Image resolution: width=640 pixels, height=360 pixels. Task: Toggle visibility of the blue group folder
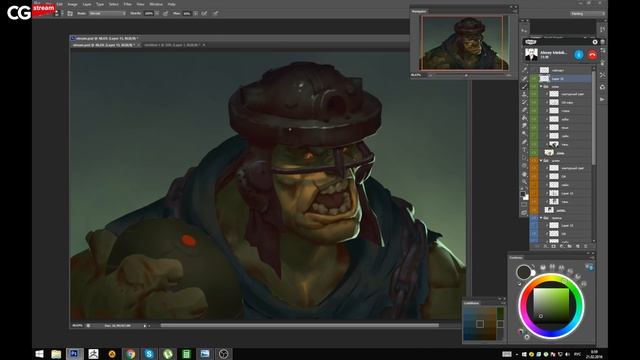click(534, 218)
